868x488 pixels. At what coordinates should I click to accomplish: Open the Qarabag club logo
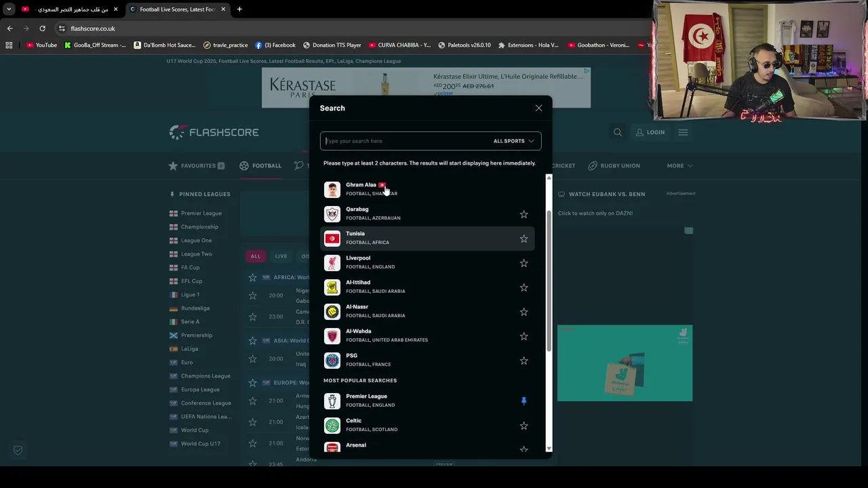click(332, 214)
